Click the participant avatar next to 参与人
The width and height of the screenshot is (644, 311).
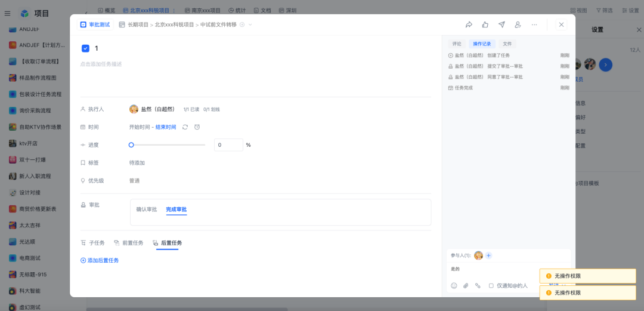[x=478, y=255]
